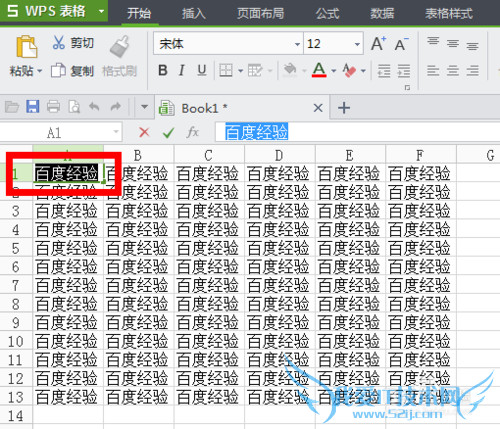The image size is (500, 429).
Task: Select row 14 header
Action: [x=16, y=416]
